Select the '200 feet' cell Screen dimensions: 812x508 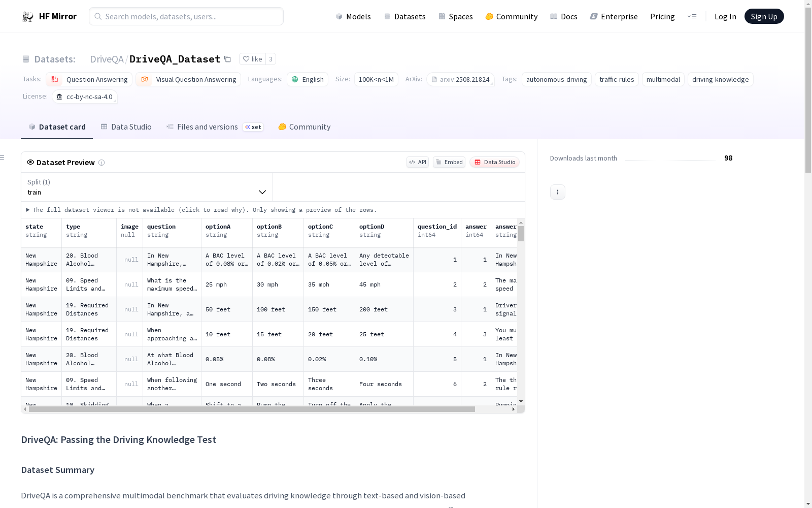click(384, 309)
